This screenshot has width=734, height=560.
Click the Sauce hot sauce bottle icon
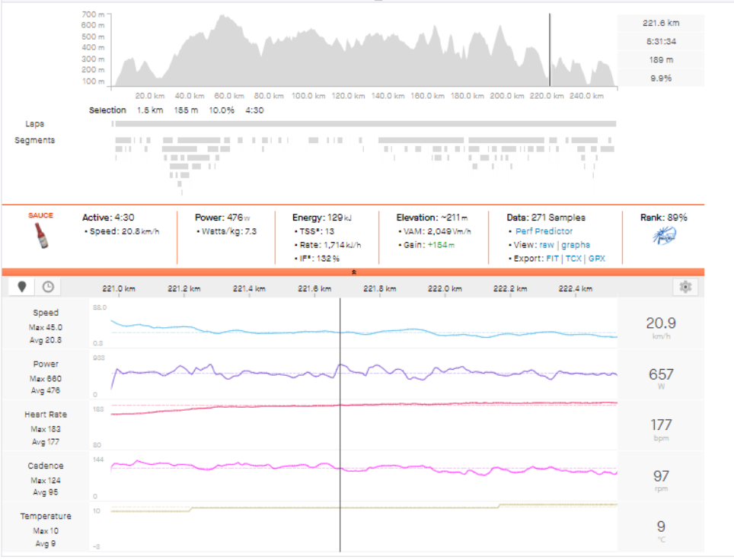(41, 235)
